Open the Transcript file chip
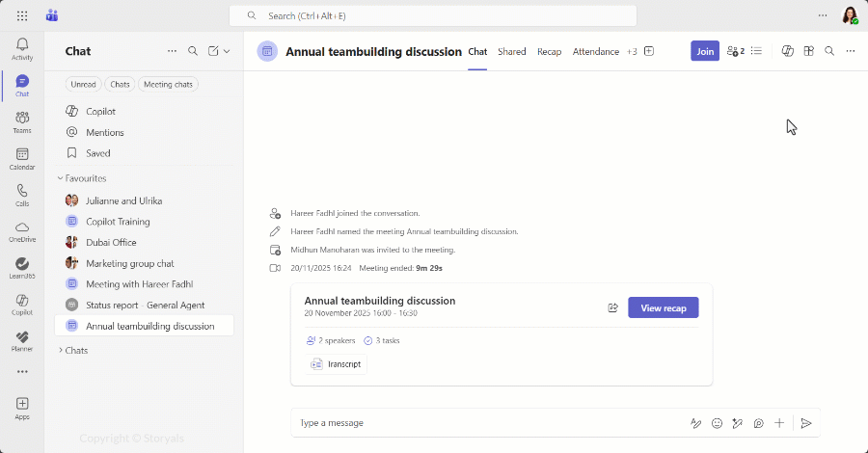868x453 pixels. pyautogui.click(x=338, y=364)
